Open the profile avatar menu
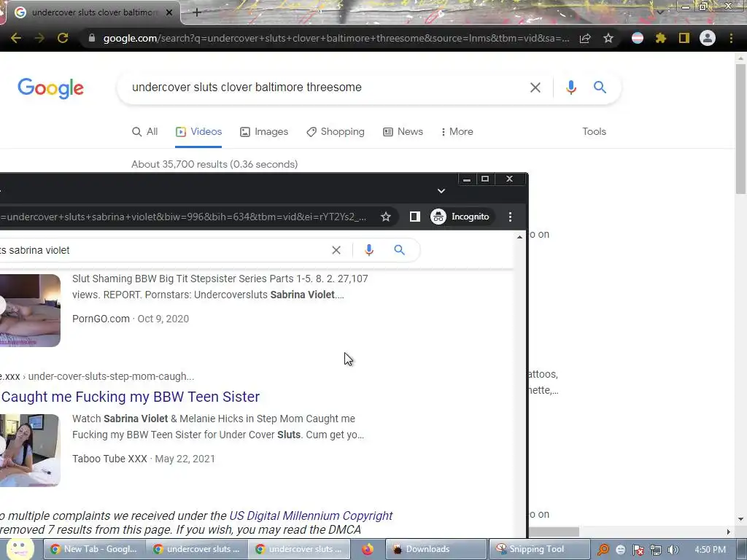 pos(708,38)
